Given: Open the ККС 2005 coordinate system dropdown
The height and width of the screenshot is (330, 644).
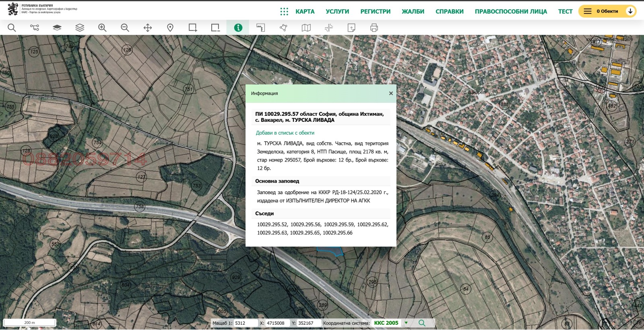Looking at the screenshot, I should 406,323.
